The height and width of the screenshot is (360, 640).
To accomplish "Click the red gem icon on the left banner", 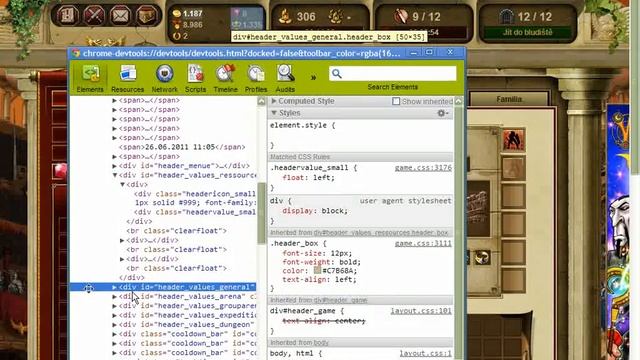I will coord(60,171).
